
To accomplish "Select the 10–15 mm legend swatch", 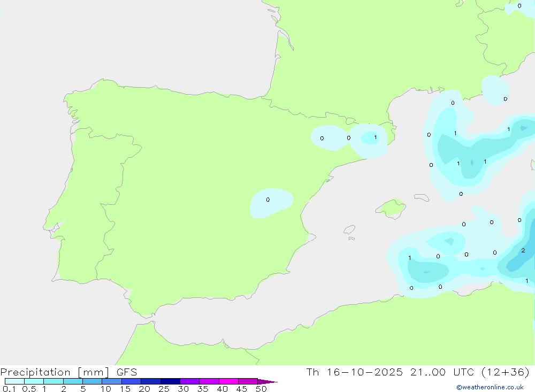I will (112, 381).
